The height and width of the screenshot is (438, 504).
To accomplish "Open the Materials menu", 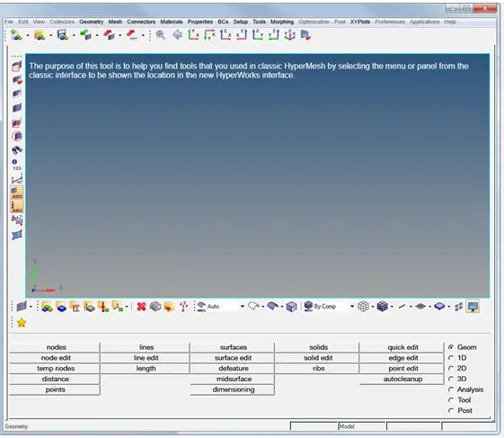I will tap(172, 22).
